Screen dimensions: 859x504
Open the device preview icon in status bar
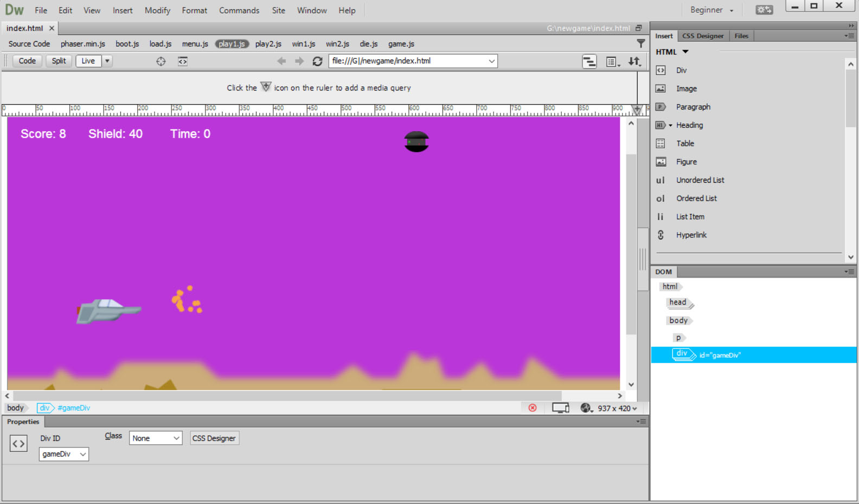[560, 408]
